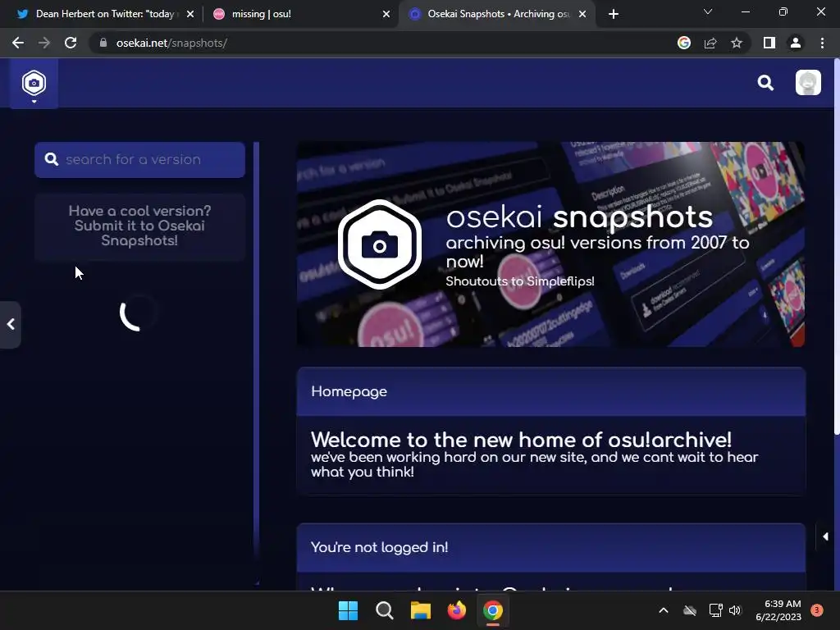
Task: Launch Firefox from the taskbar
Action: click(457, 610)
